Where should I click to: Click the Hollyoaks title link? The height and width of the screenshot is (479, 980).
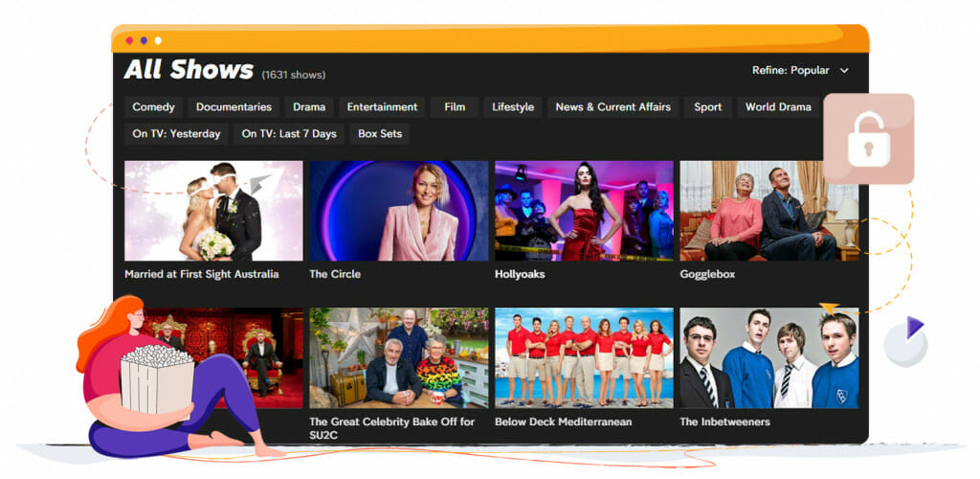[x=520, y=275]
